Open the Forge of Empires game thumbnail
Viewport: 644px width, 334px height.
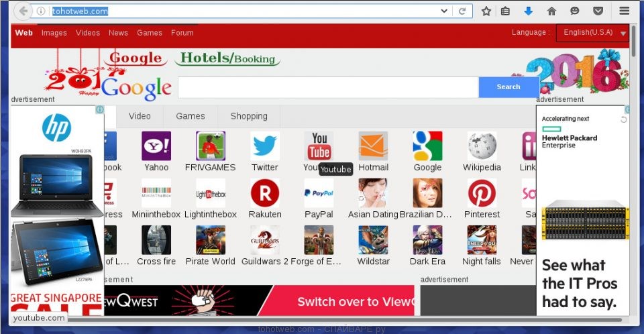click(319, 240)
